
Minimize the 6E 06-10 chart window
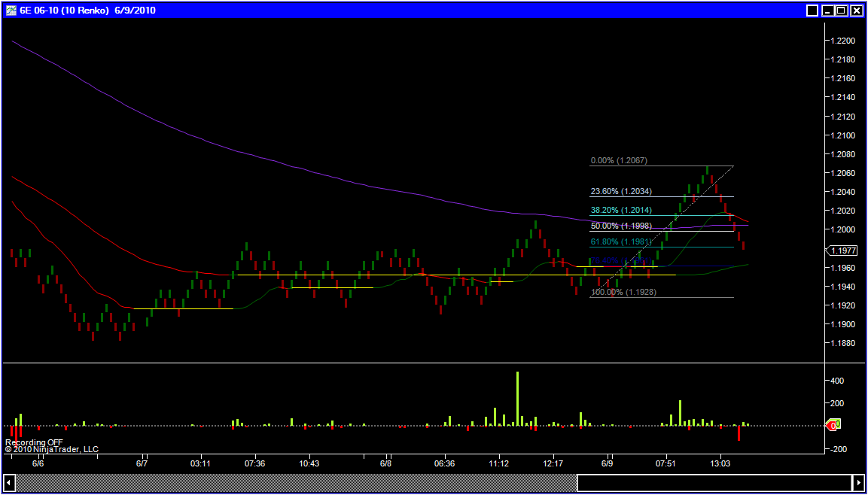[x=828, y=11]
